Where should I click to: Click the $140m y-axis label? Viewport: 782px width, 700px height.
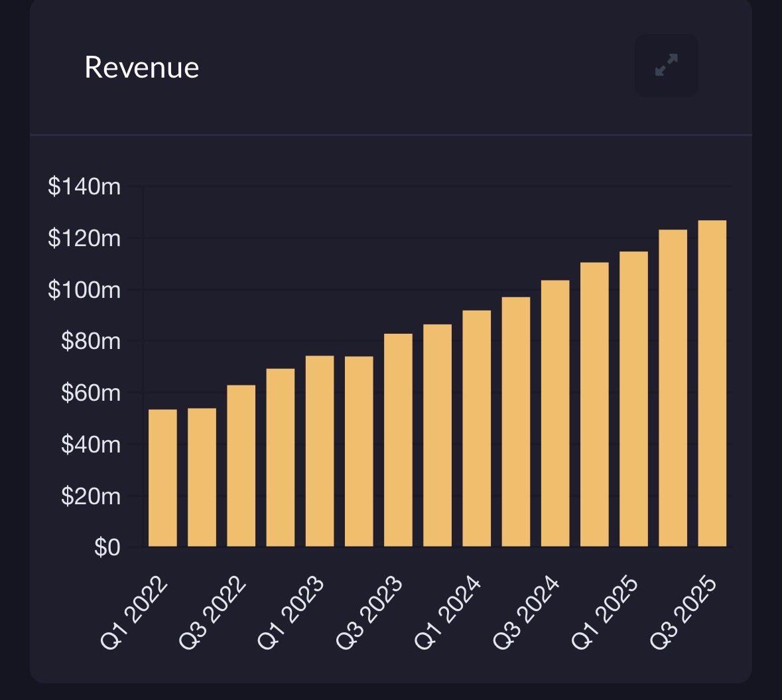coord(85,187)
